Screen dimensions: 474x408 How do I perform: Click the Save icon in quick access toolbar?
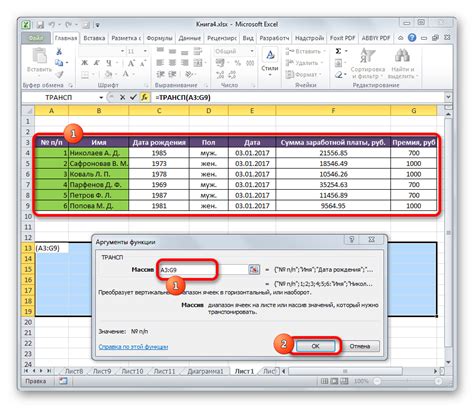[x=40, y=25]
